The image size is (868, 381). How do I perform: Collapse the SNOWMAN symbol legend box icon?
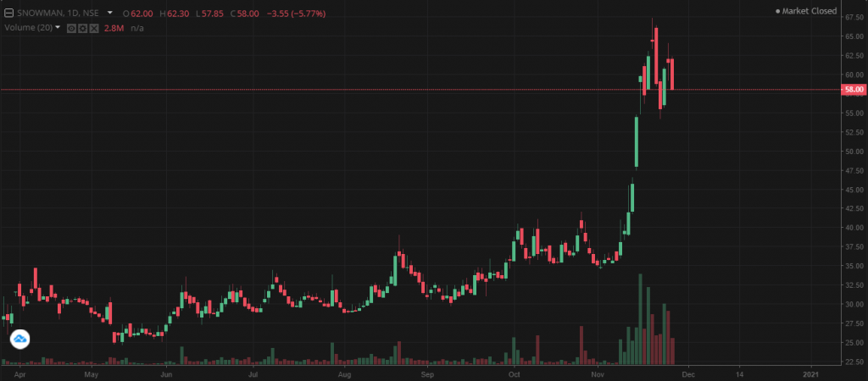pos(8,14)
